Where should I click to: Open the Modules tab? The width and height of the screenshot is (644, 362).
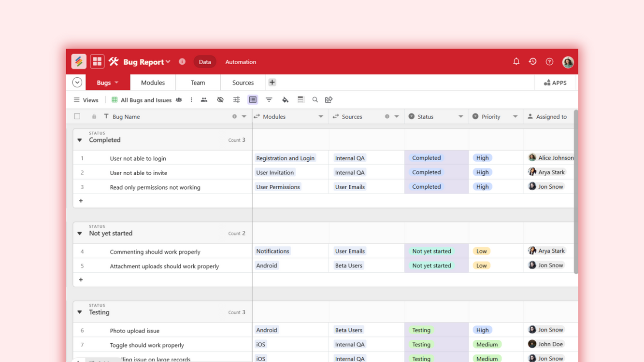[x=153, y=83]
